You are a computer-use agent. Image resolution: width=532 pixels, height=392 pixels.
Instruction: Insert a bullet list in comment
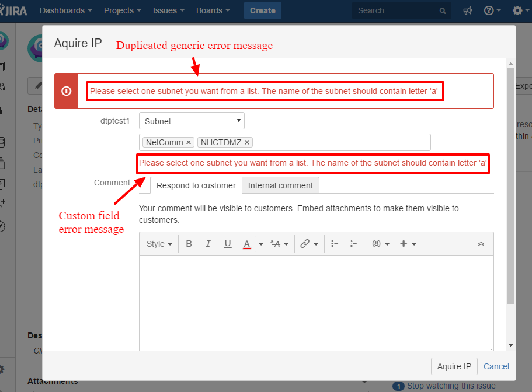tap(335, 244)
